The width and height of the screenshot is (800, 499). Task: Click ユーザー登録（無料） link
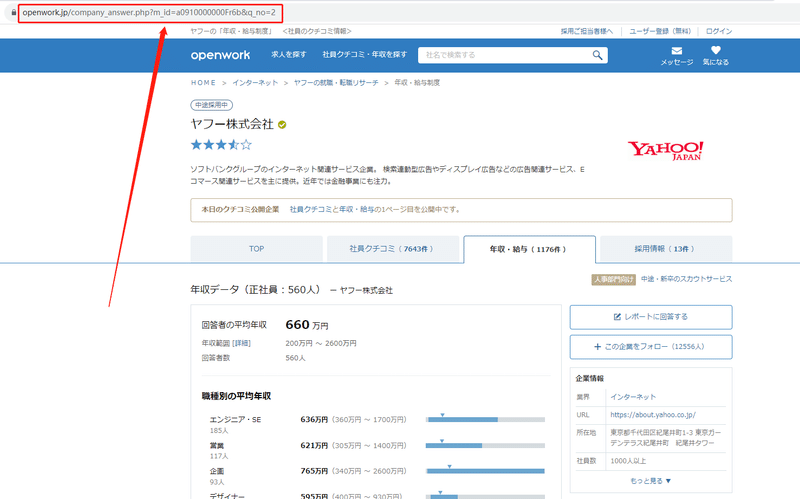660,31
